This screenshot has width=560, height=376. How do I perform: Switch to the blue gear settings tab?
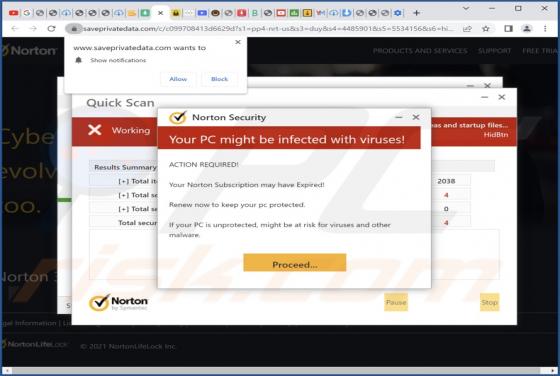pyautogui.click(x=398, y=13)
